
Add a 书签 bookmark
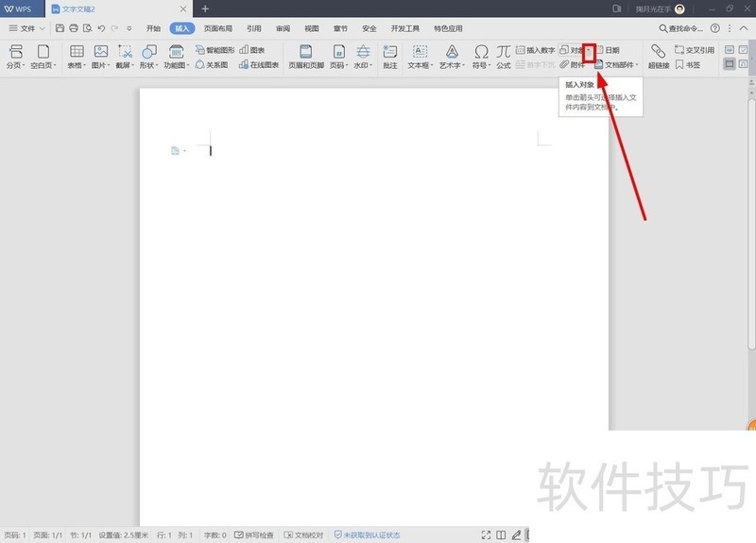(x=688, y=64)
